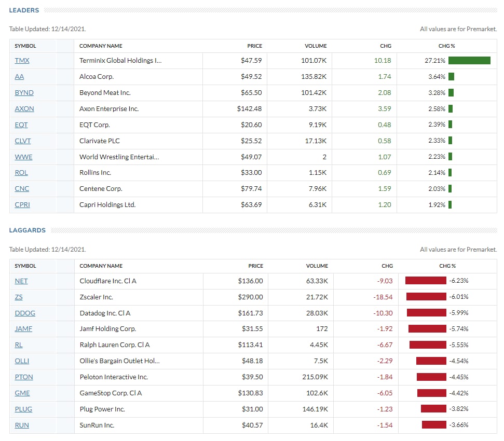Click World Wrestling Entertai... company name
This screenshot has width=504, height=441.
[119, 157]
